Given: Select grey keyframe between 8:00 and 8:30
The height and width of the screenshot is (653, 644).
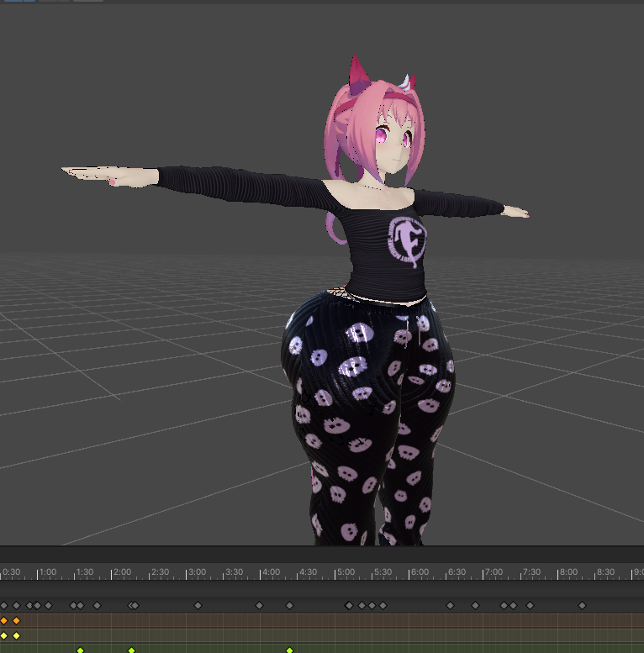Looking at the screenshot, I should 582,605.
